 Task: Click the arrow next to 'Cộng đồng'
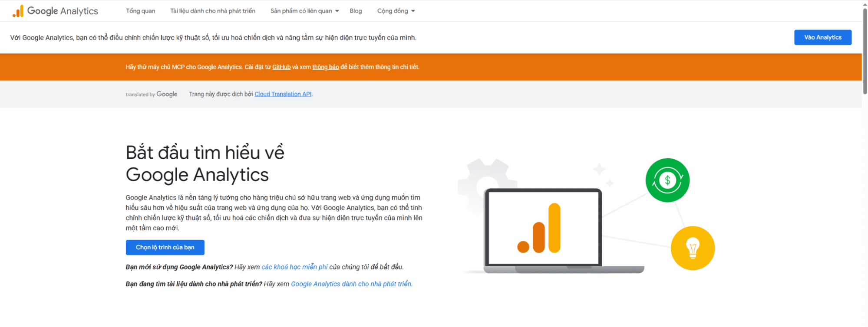tap(413, 11)
